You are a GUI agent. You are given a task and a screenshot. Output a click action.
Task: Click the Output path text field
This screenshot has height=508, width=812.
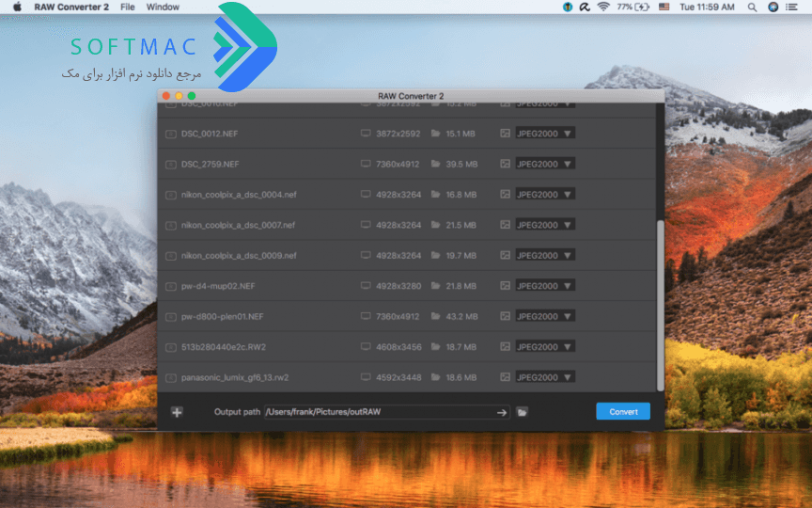[386, 412]
